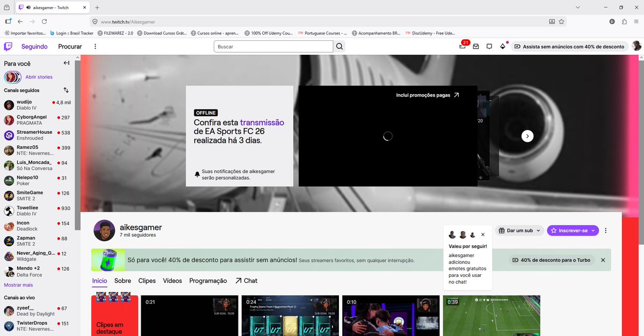Screen dimensions: 644x336
Task: Open the browser reader view icon
Action: coord(552,22)
